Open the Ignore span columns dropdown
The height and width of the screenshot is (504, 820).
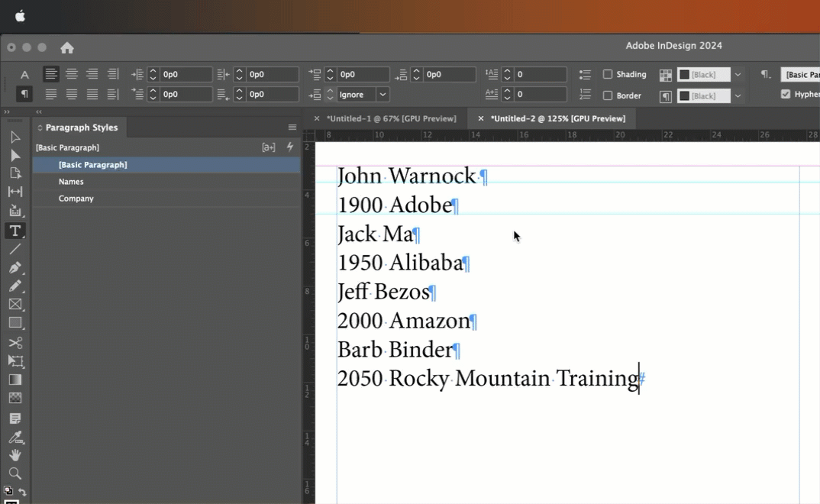click(383, 95)
